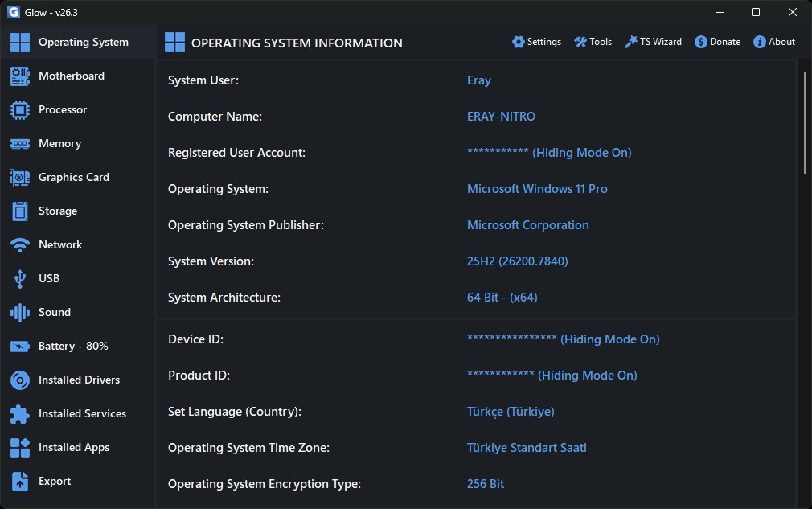The image size is (812, 509).
Task: Click the Glow app logo in title bar
Action: click(14, 12)
